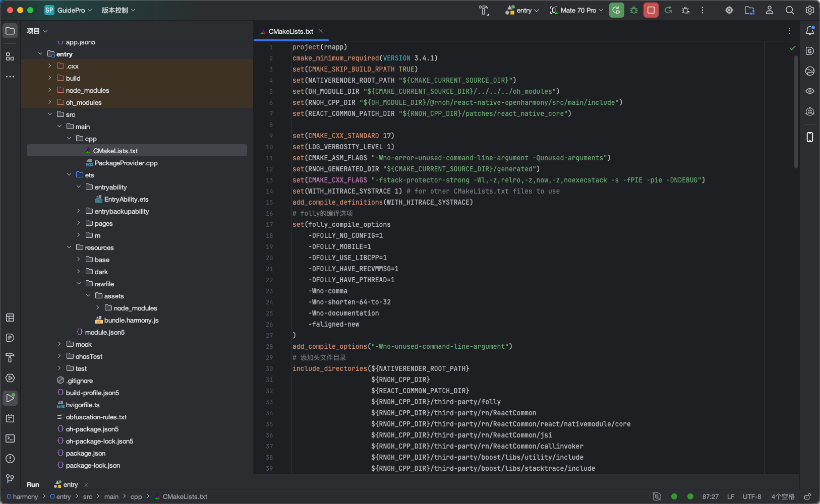820x504 pixels.
Task: Expand the ohosTest folder
Action: (60, 356)
